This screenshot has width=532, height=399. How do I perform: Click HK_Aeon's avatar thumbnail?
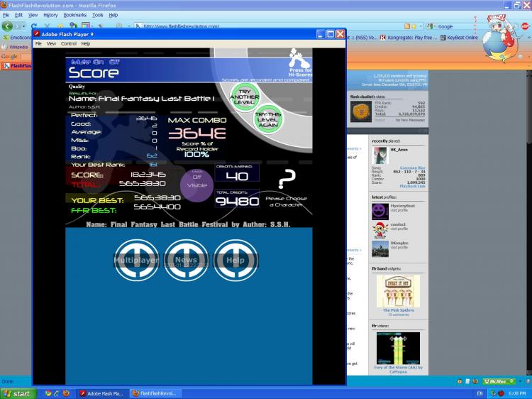[380, 155]
